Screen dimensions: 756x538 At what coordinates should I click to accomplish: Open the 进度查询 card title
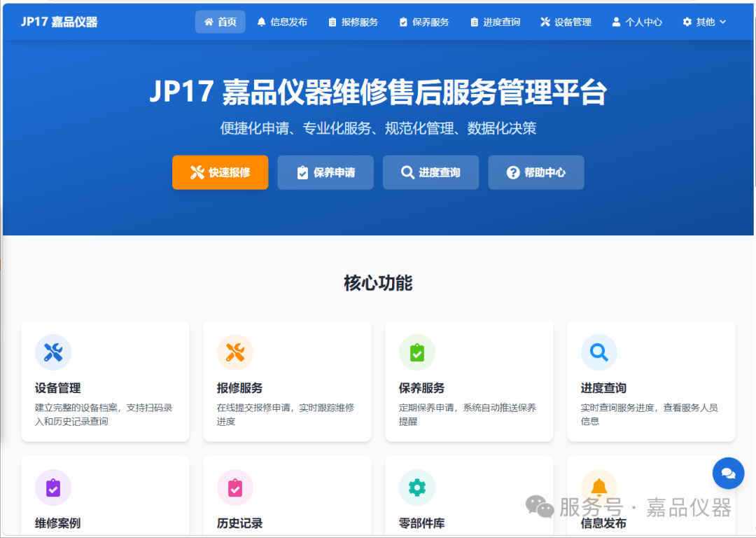603,388
